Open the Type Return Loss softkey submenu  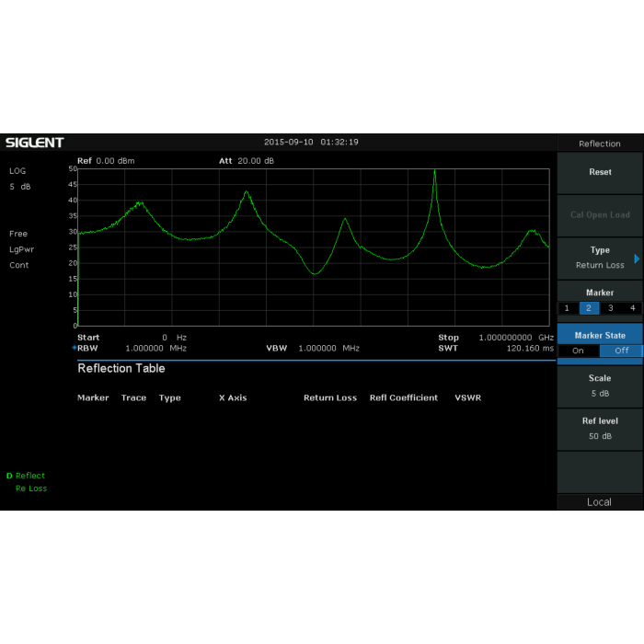599,258
